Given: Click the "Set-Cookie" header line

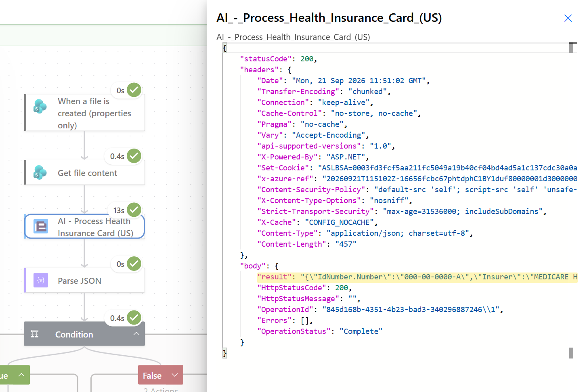Looking at the screenshot, I should tap(417, 168).
